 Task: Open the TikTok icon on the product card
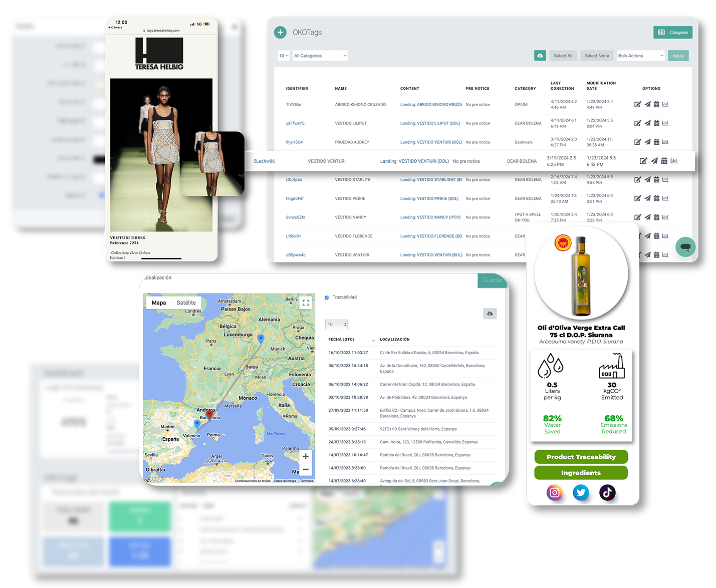[x=607, y=492]
